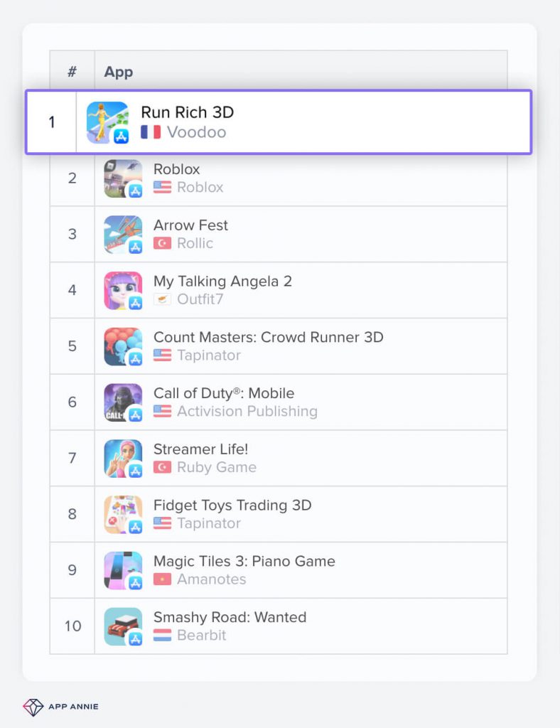Click the Amanotes publisher name

(211, 579)
